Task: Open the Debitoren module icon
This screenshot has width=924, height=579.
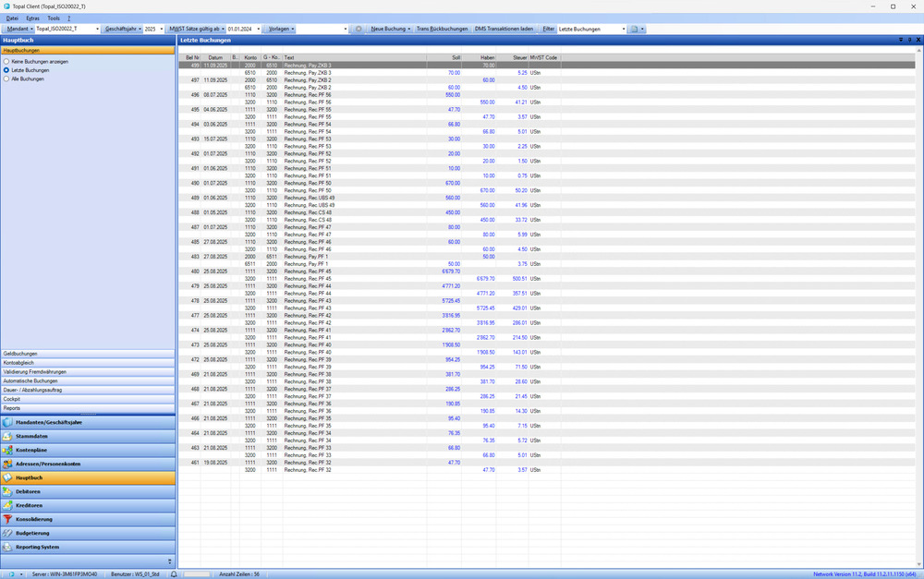Action: 8,491
